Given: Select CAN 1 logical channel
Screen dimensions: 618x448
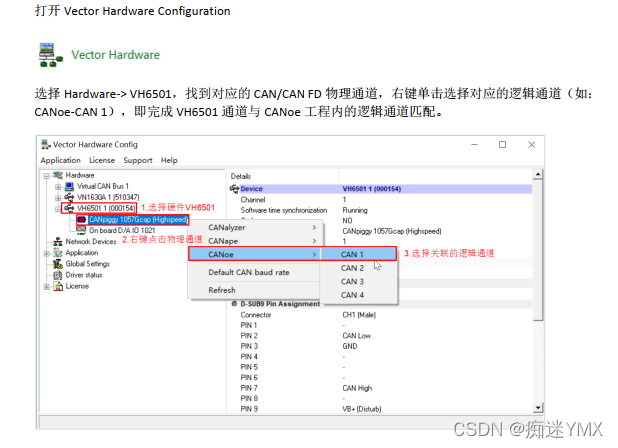Looking at the screenshot, I should click(359, 255).
